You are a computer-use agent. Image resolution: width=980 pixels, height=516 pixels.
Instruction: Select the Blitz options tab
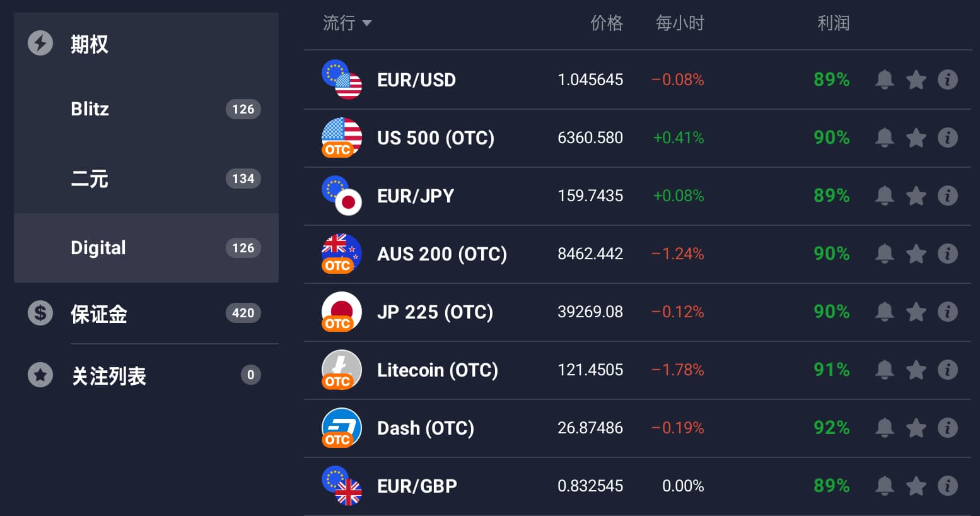(146, 109)
